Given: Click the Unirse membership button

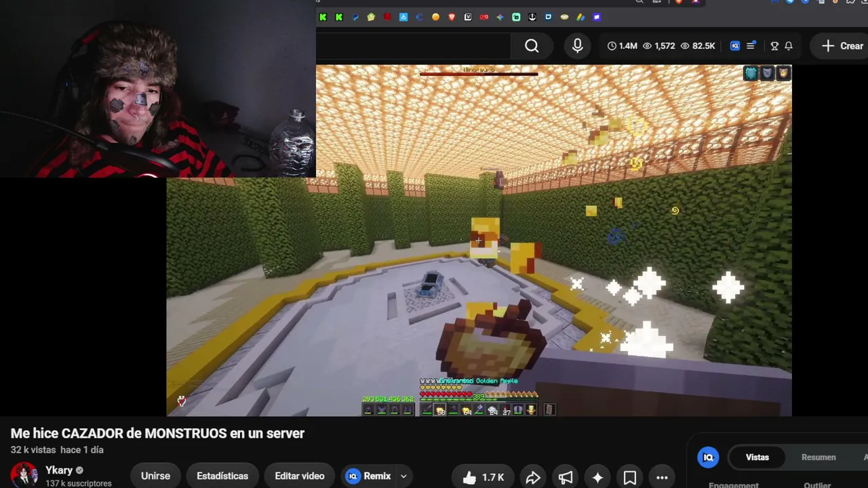Looking at the screenshot, I should click(x=155, y=476).
